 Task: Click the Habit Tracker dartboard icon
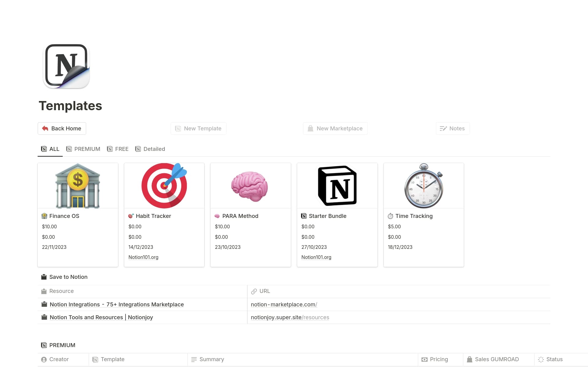[x=164, y=186]
